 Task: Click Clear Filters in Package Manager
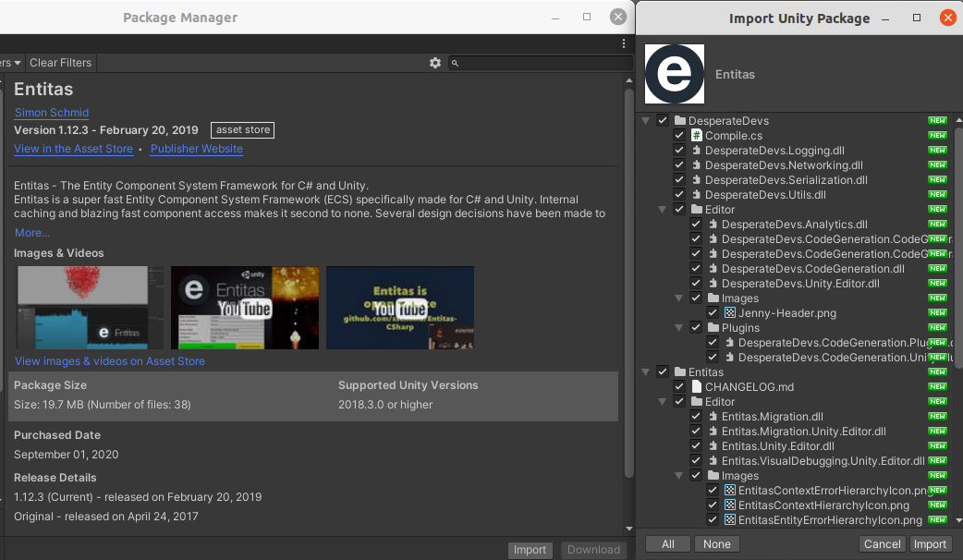pyautogui.click(x=60, y=63)
